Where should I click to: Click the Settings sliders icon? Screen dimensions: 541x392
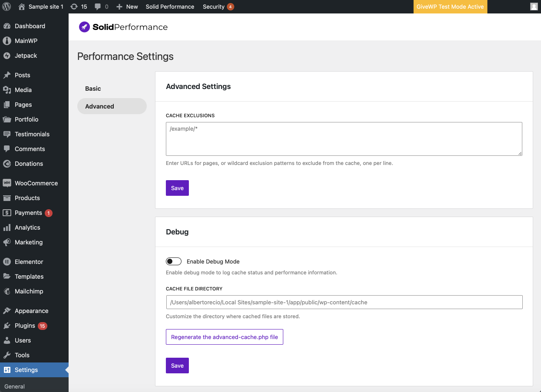tap(7, 370)
